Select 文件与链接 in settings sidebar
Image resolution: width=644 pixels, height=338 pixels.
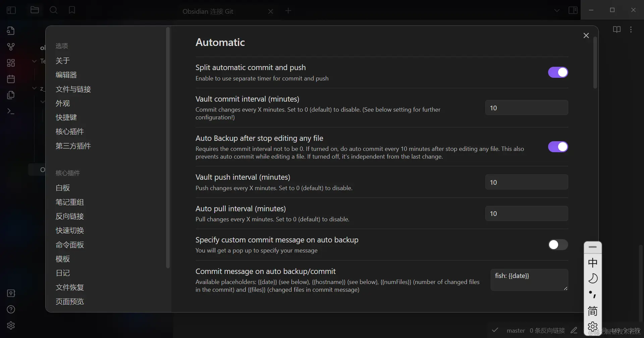click(73, 89)
